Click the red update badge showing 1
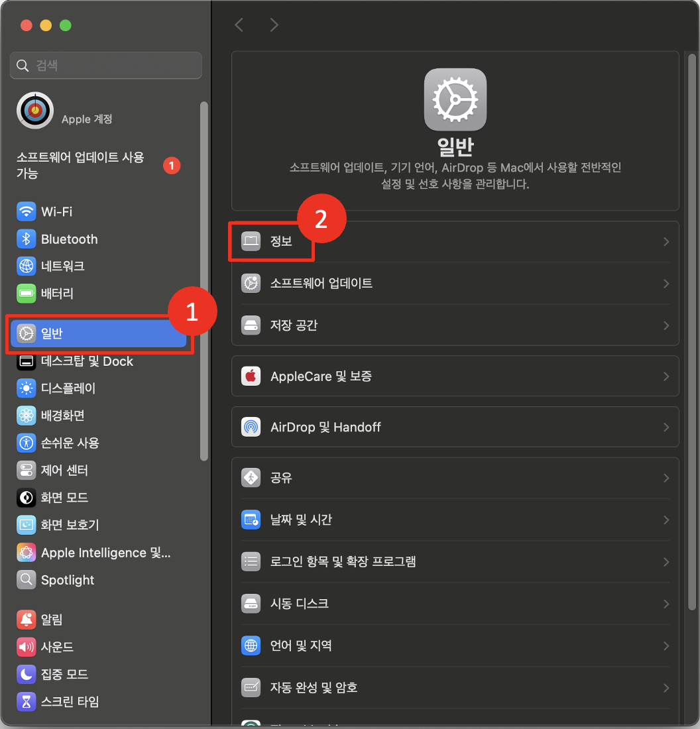The height and width of the screenshot is (729, 700). [x=172, y=166]
